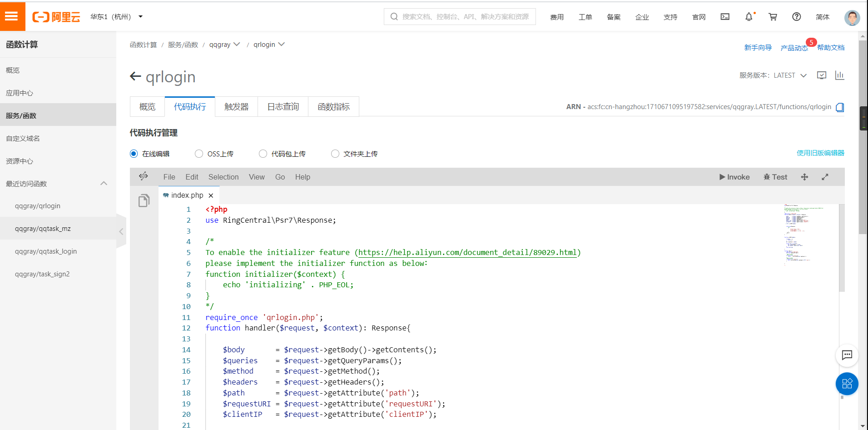
Task: Open the editor Go menu
Action: pyautogui.click(x=280, y=177)
